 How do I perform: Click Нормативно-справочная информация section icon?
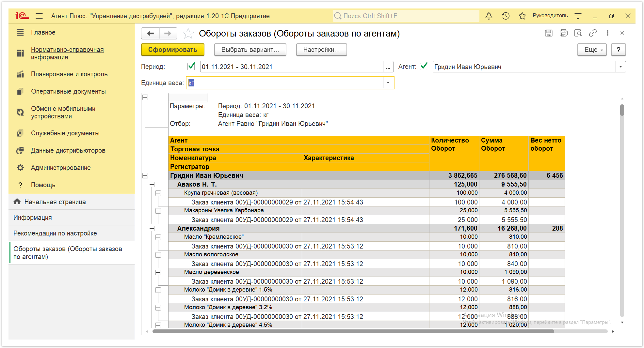pos(20,53)
